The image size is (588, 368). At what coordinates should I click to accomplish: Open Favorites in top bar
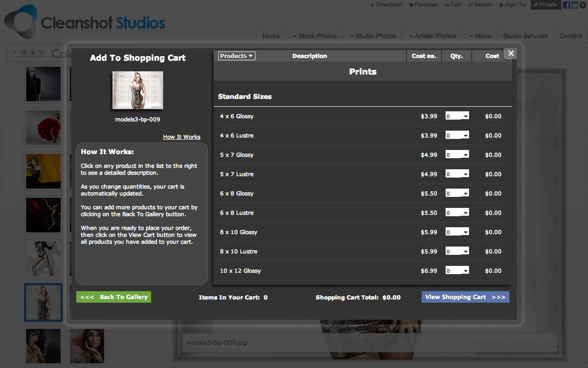pyautogui.click(x=423, y=5)
